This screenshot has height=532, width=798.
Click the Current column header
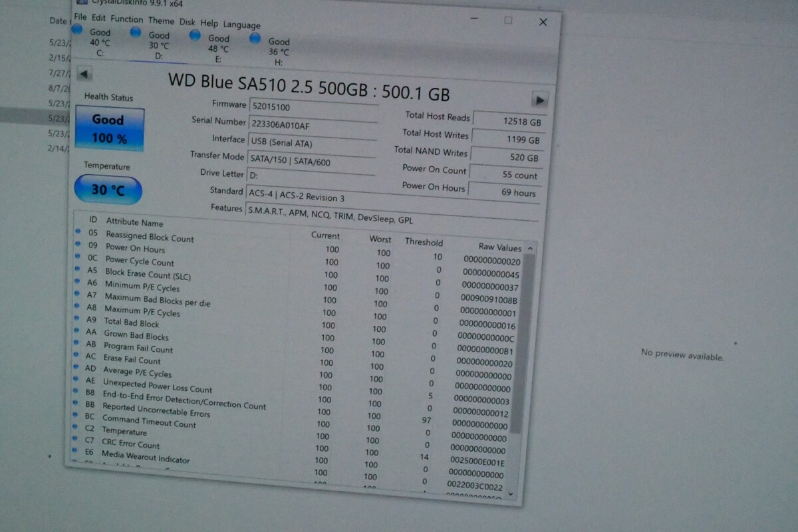(x=325, y=235)
